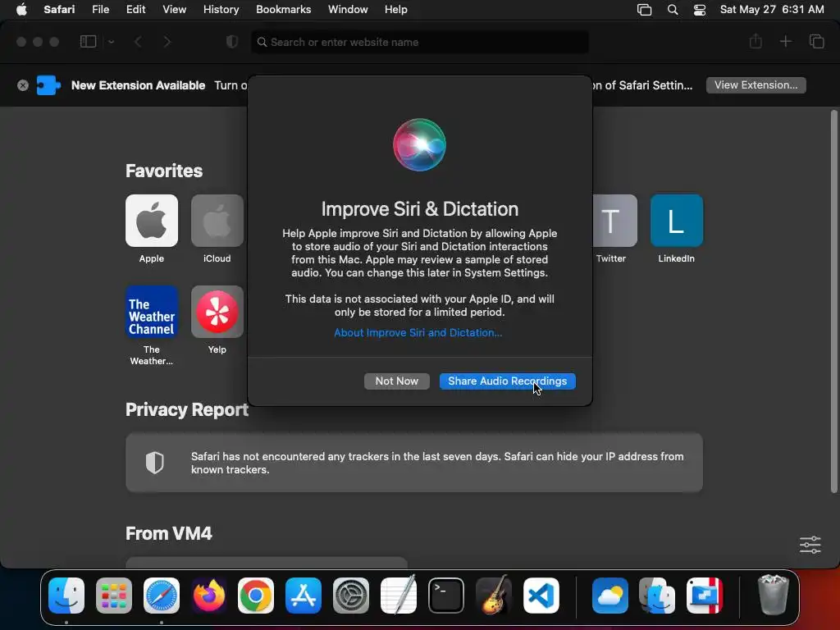Open the File menu
840x630 pixels.
[x=100, y=10]
